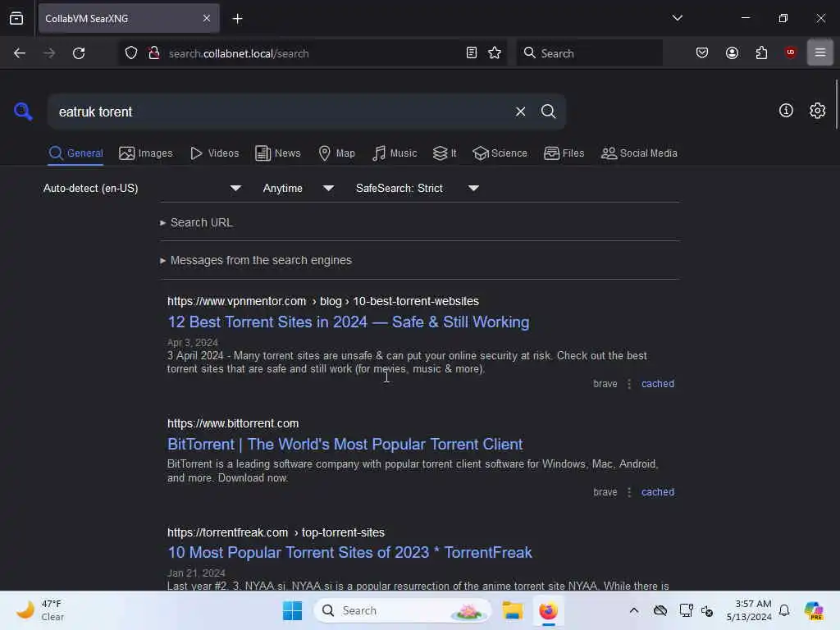Switch to the Images search tab
Screen dimensions: 840x630
point(146,153)
